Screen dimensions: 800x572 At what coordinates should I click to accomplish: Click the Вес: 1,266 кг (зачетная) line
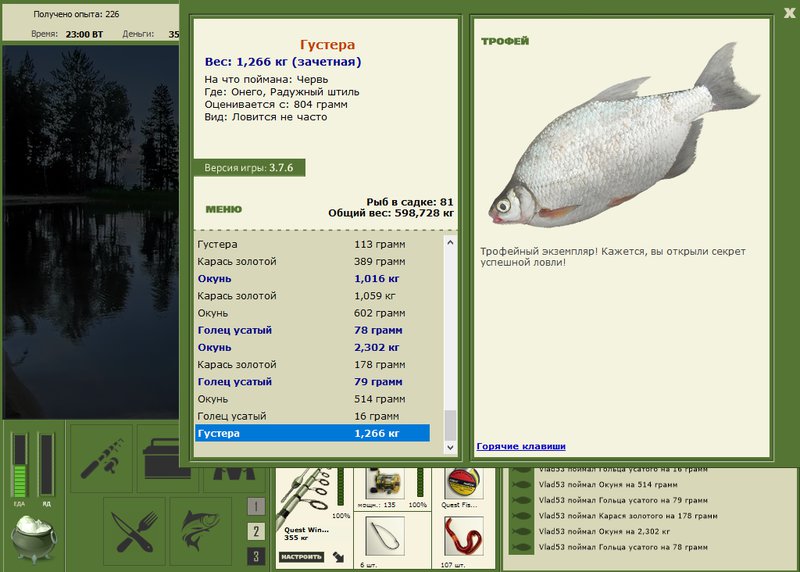(x=283, y=62)
